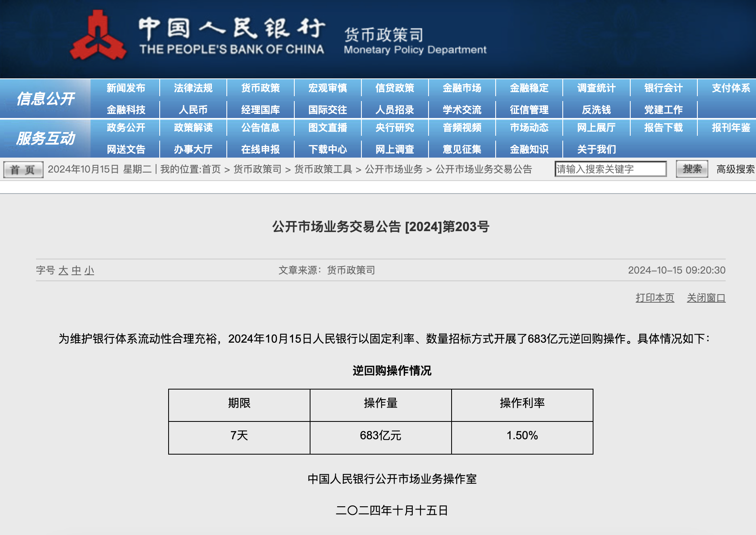Go to the 报告下载 section
This screenshot has height=535, width=756.
tap(663, 128)
